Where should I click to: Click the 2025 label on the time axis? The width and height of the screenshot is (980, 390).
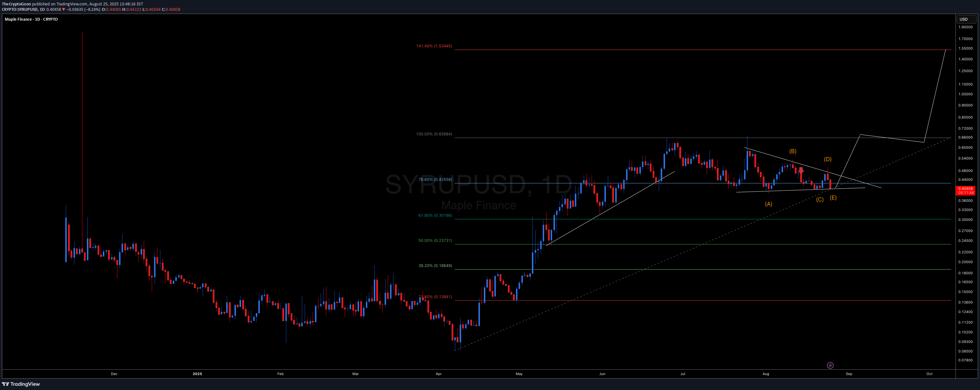tap(197, 374)
